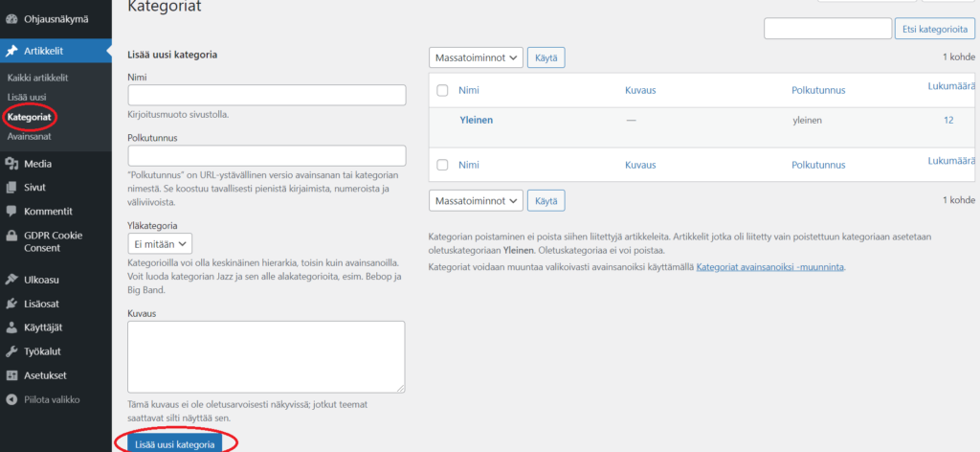
Task: Click the Etsi kategorioita search button
Action: (935, 30)
